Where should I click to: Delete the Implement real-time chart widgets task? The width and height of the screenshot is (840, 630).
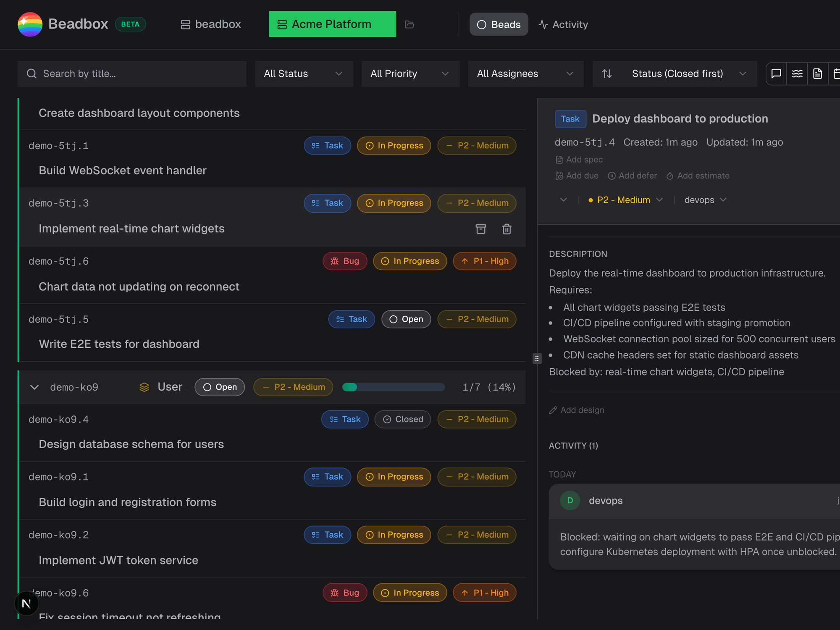coord(507,229)
